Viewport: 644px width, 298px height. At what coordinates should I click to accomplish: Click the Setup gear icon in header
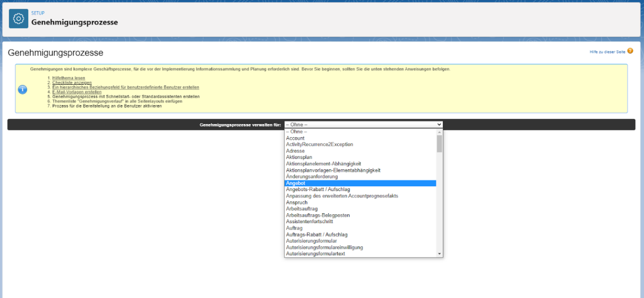click(x=19, y=19)
